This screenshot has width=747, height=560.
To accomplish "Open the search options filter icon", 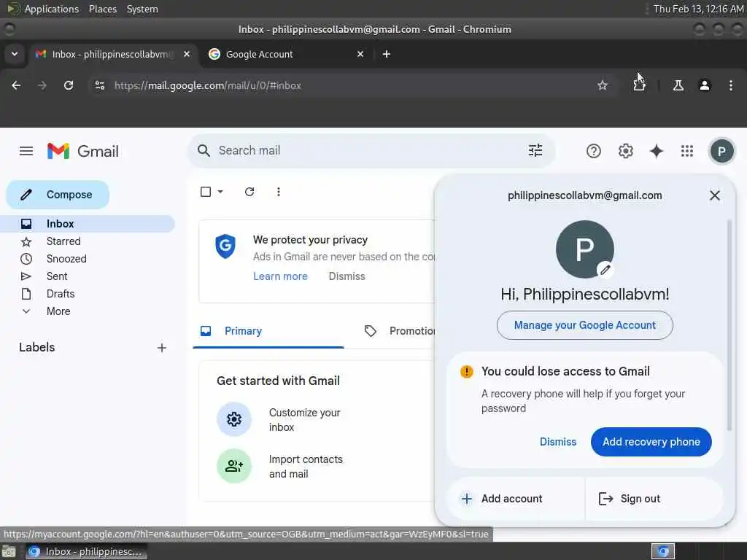I will 535,150.
